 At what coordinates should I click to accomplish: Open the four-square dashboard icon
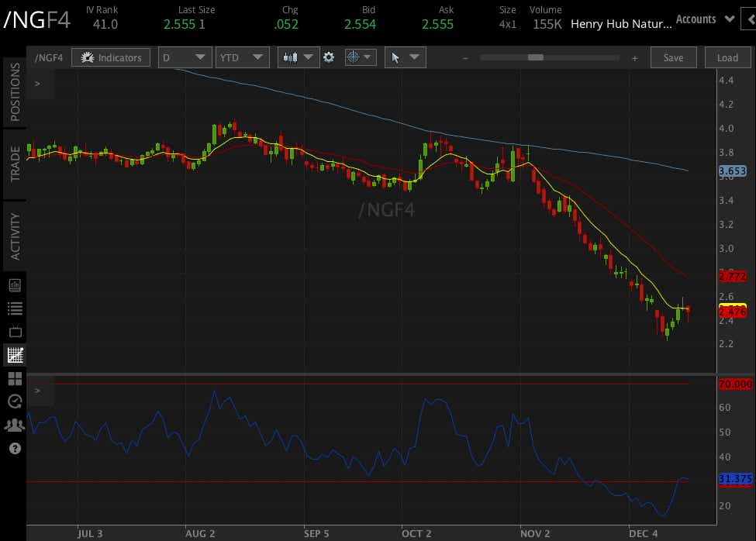(15, 379)
